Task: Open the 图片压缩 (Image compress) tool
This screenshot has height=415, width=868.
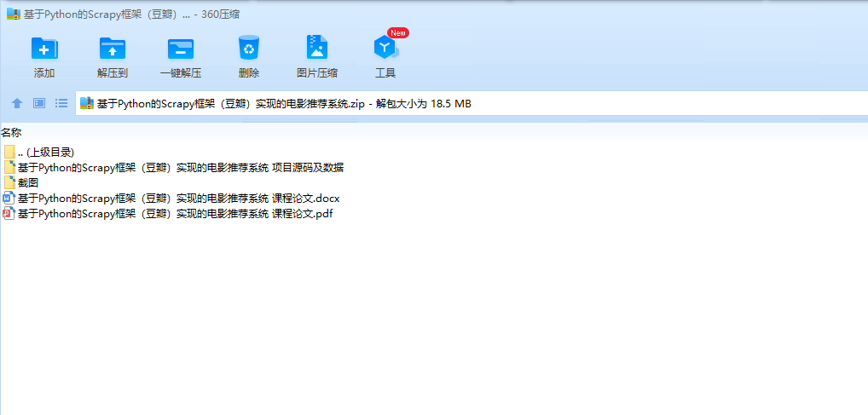Action: coord(317,48)
